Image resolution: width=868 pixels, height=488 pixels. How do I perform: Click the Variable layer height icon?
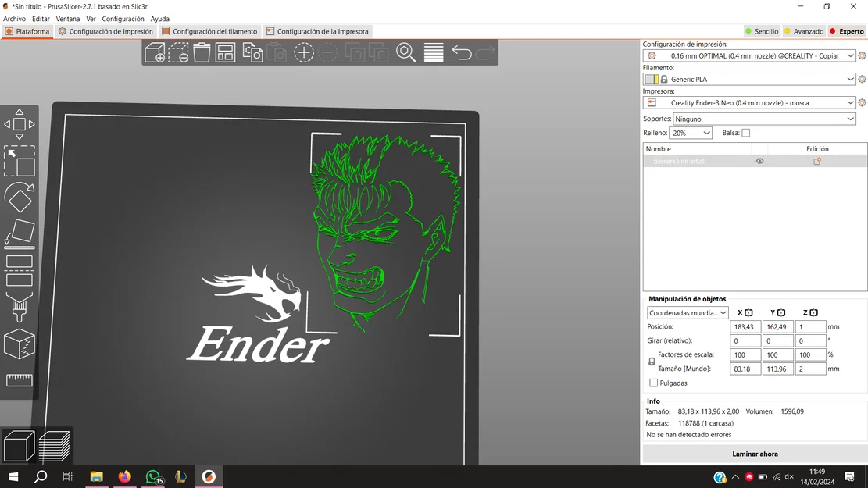click(434, 52)
